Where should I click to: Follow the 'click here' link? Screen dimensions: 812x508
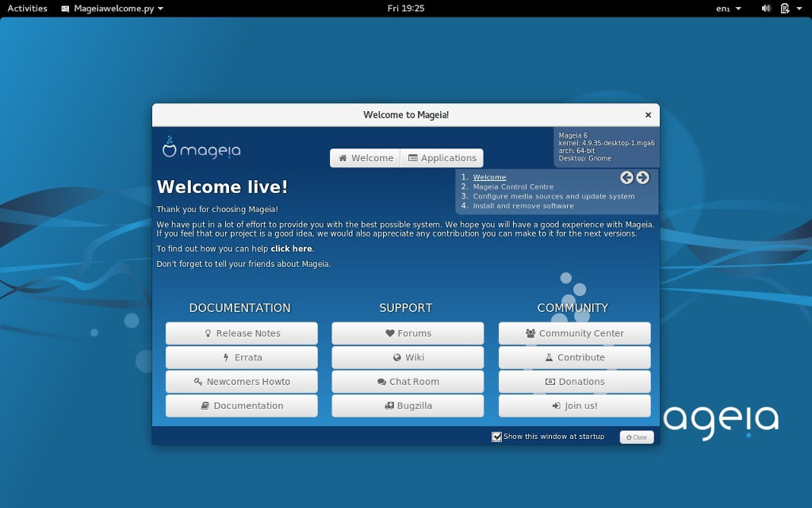click(x=291, y=248)
